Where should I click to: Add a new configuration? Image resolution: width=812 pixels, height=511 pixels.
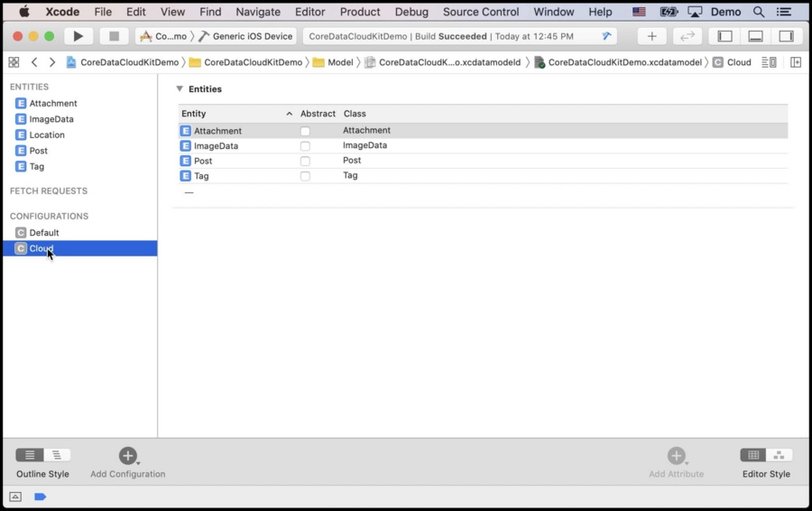(128, 456)
